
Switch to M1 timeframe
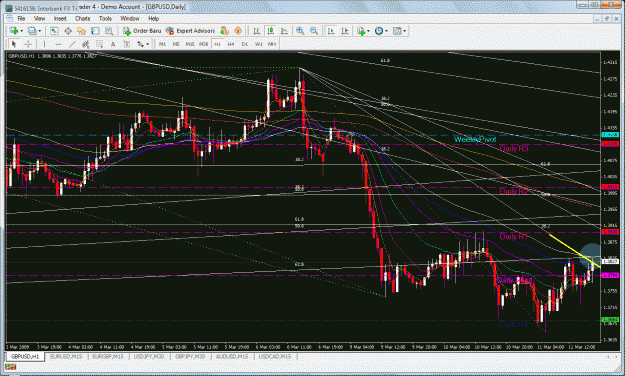[x=162, y=44]
